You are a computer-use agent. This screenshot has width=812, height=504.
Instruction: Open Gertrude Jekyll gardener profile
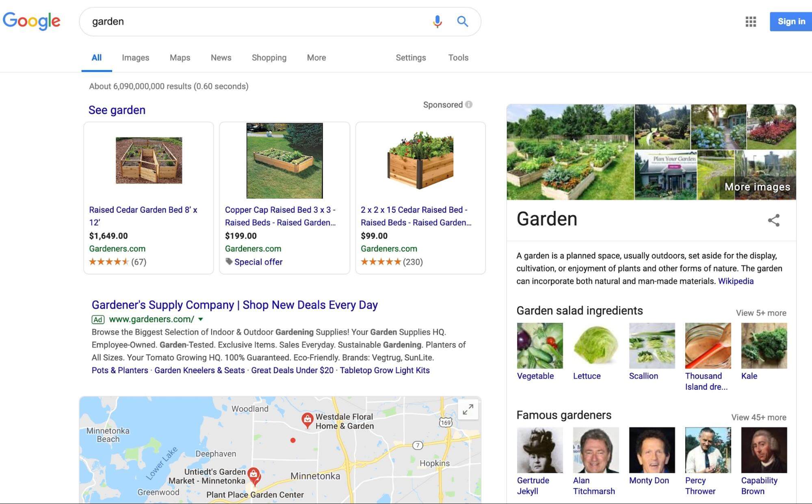coord(540,461)
